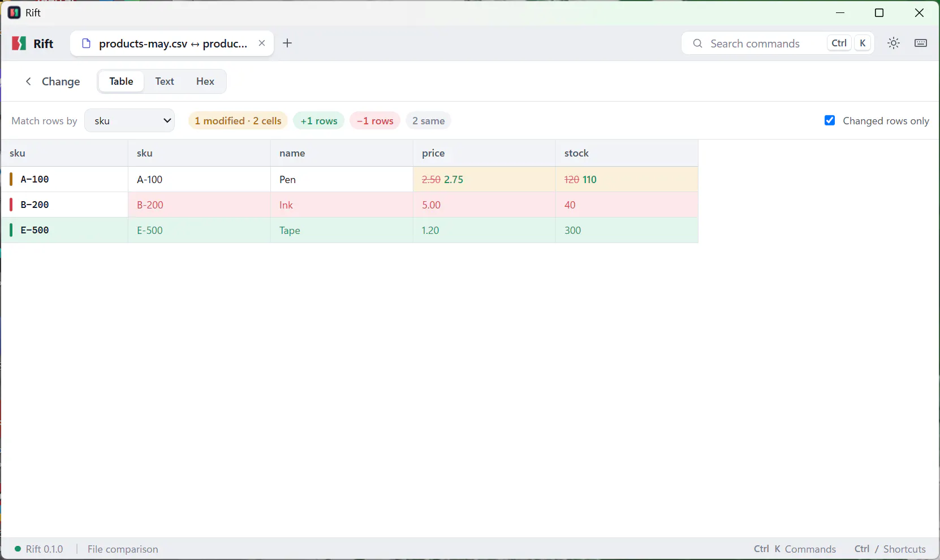940x560 pixels.
Task: Select the B-200 row key cell
Action: point(64,205)
